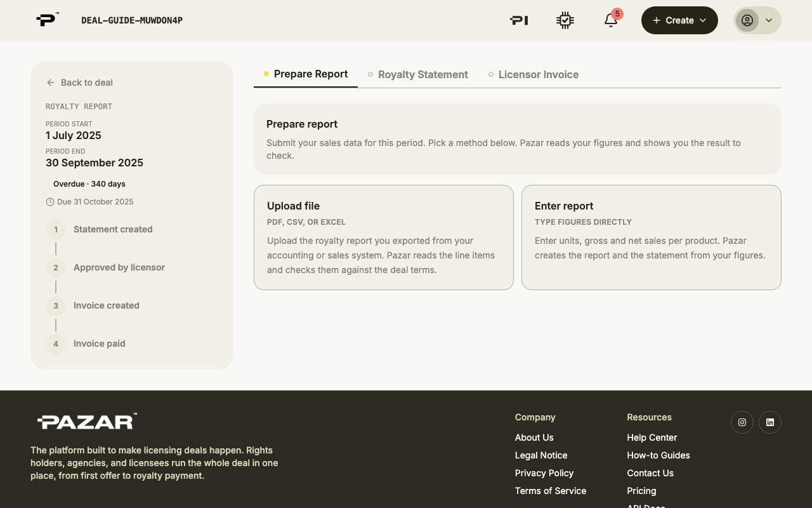Click step 1 Statement created

[99, 229]
